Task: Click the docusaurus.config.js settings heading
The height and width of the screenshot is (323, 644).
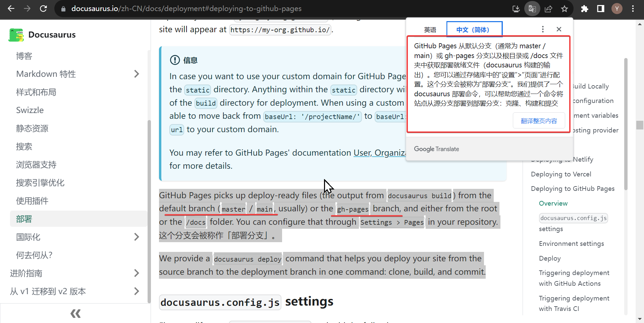Action: [246, 302]
